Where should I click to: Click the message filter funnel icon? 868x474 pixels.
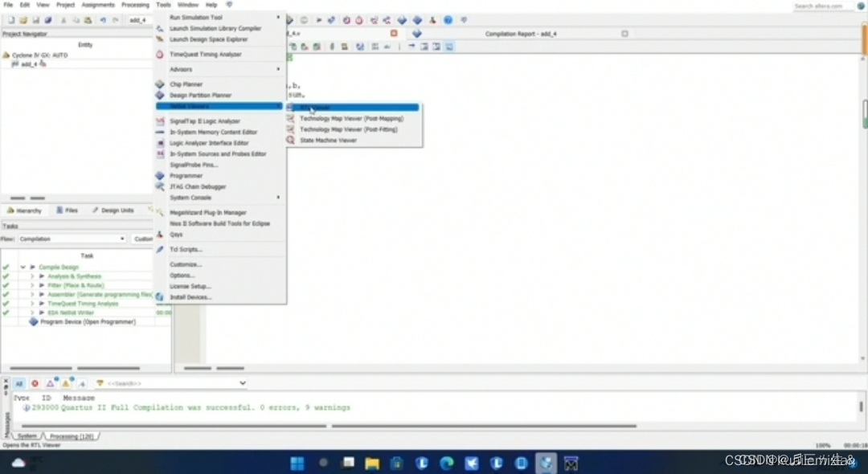coord(100,382)
